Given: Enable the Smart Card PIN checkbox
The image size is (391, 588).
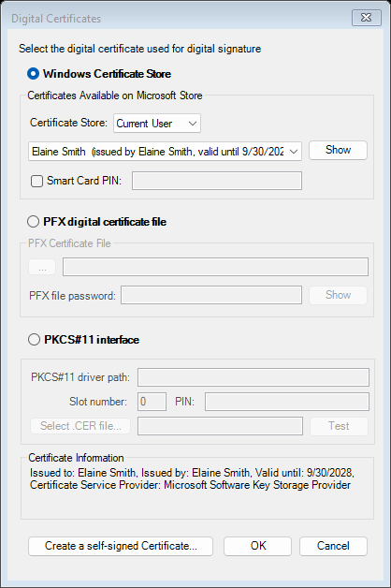Looking at the screenshot, I should coord(36,181).
